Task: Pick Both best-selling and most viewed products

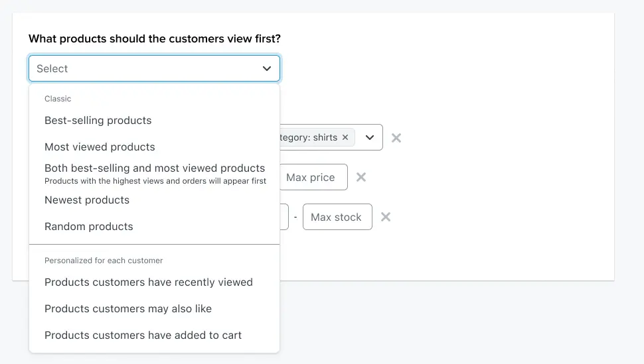Action: tap(155, 168)
